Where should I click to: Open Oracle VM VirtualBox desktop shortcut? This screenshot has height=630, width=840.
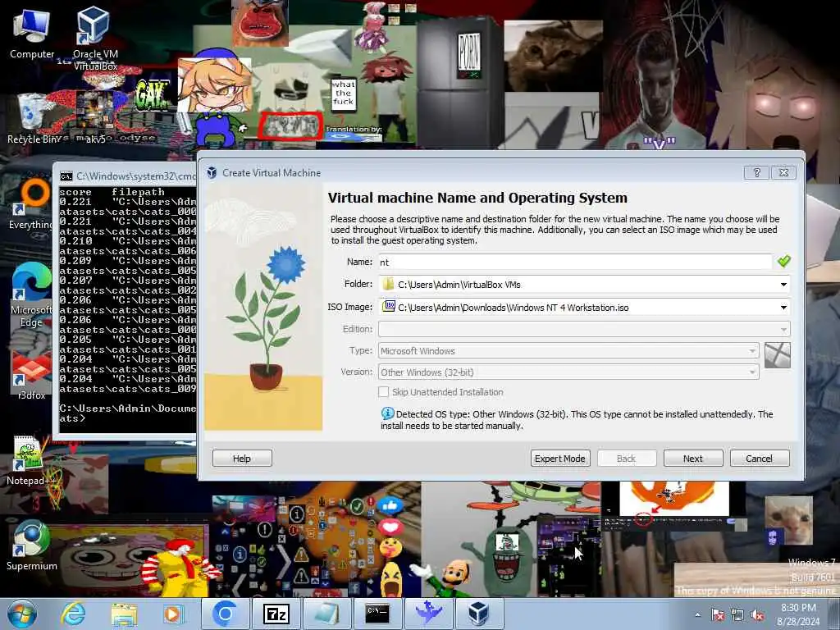[95, 38]
